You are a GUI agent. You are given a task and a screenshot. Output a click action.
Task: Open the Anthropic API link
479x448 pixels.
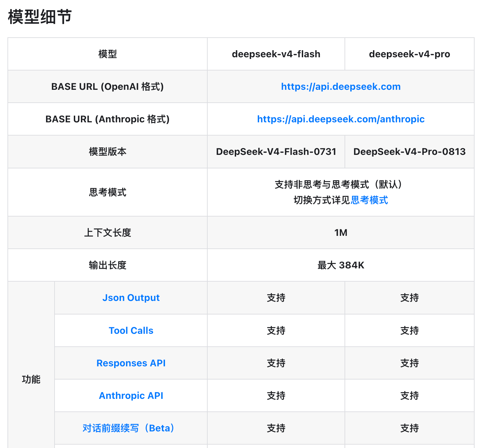pos(131,396)
